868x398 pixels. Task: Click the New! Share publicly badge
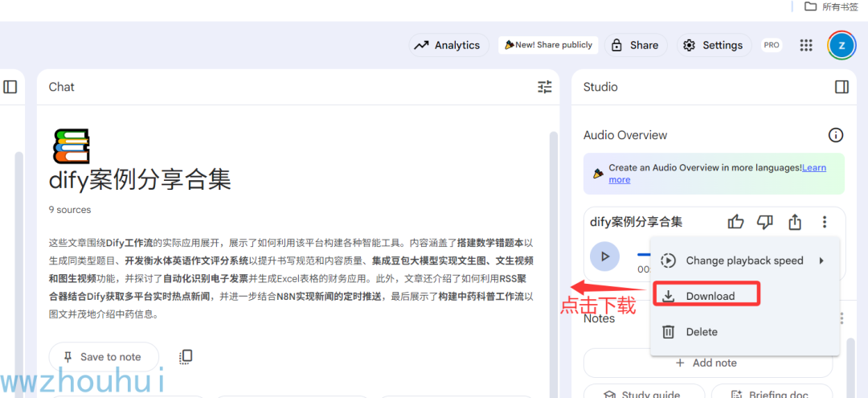pos(547,45)
